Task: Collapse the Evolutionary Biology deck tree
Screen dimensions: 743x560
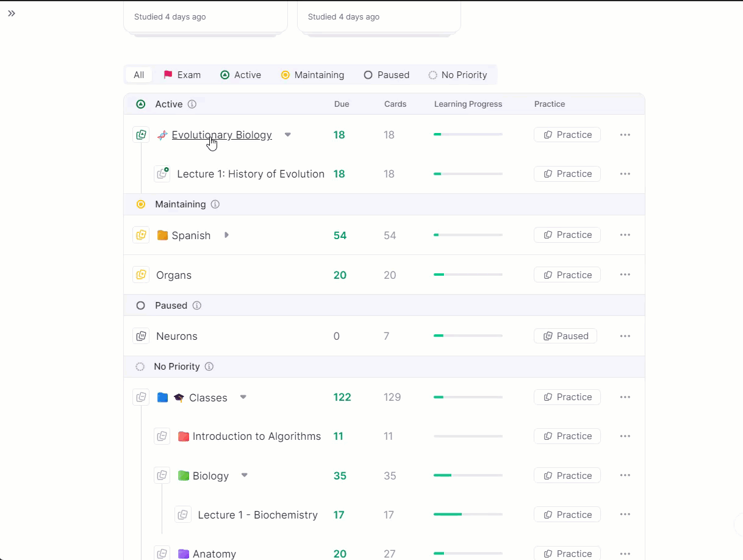Action: point(288,135)
